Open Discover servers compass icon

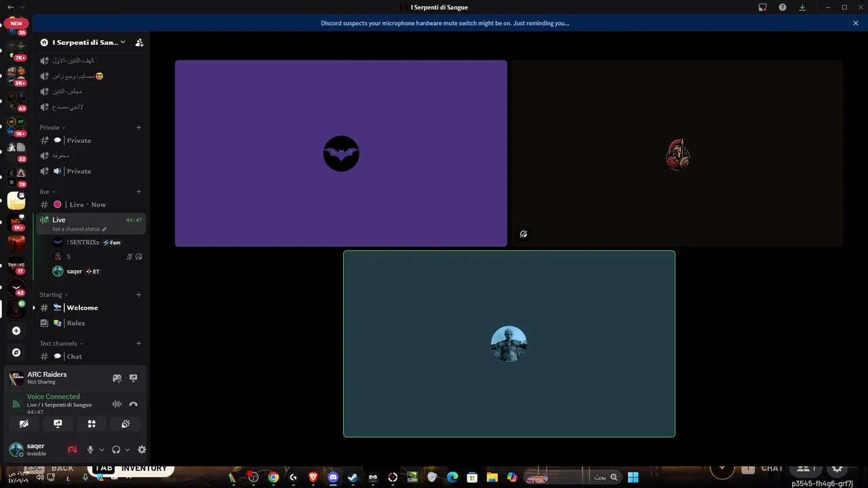click(x=16, y=352)
